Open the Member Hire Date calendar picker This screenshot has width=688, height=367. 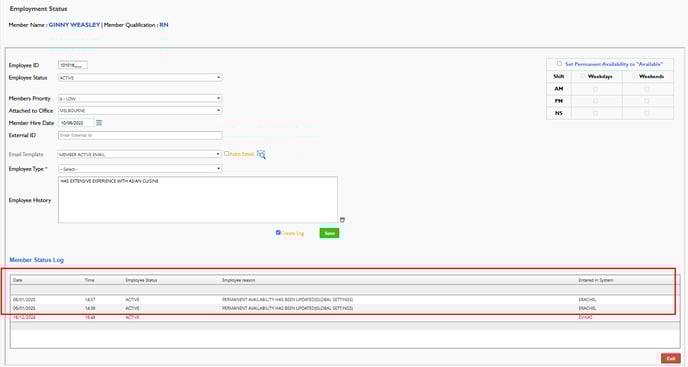coord(99,123)
